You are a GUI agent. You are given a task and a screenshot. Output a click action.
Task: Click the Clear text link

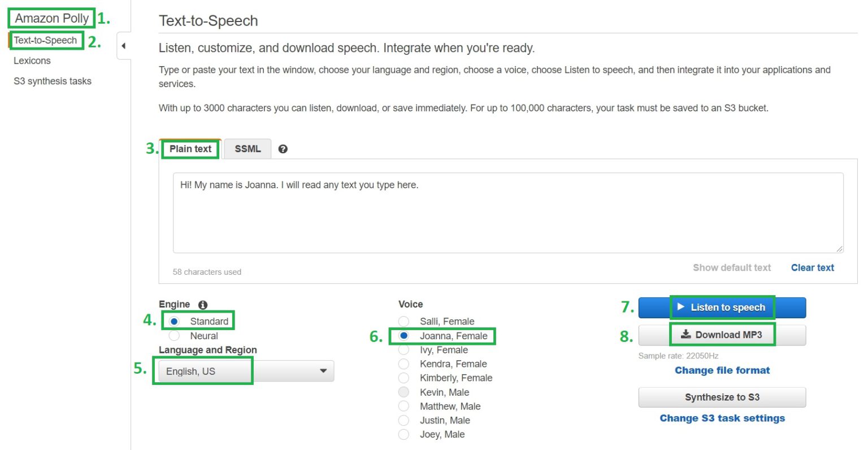pos(813,268)
